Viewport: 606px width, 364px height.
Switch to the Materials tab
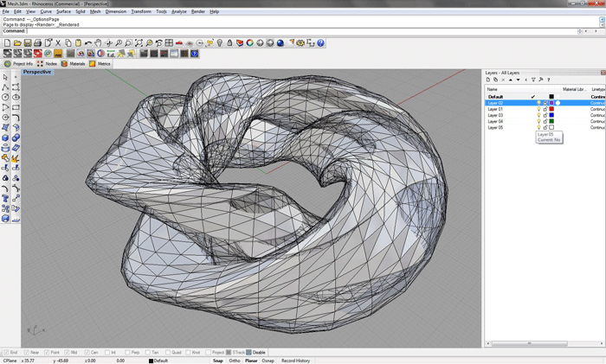(73, 64)
